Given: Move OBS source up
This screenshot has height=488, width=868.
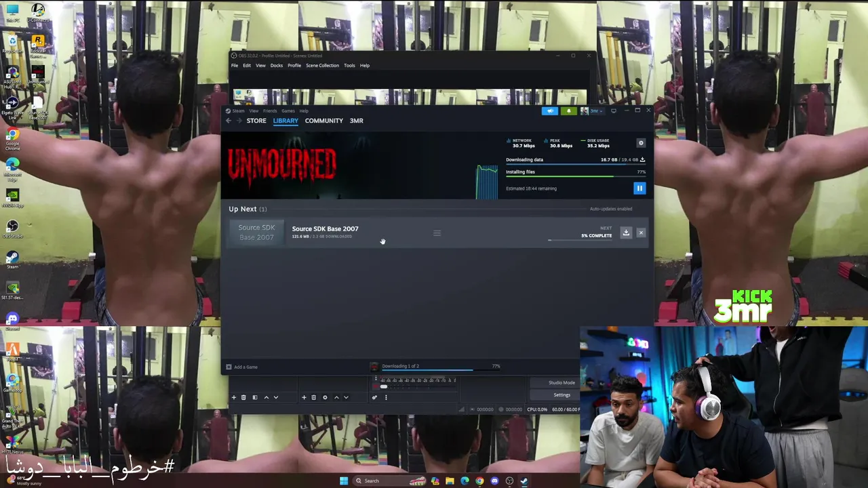Looking at the screenshot, I should click(x=336, y=398).
